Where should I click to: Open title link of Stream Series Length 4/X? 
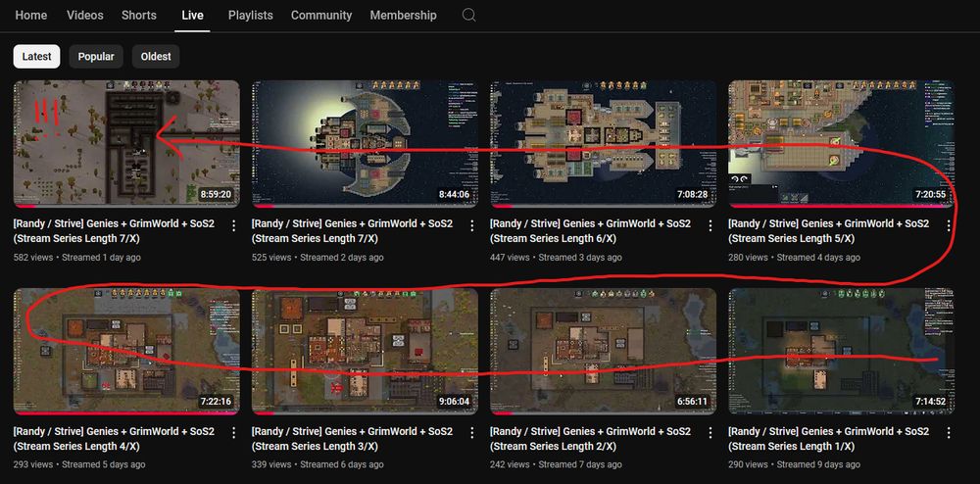pyautogui.click(x=114, y=438)
